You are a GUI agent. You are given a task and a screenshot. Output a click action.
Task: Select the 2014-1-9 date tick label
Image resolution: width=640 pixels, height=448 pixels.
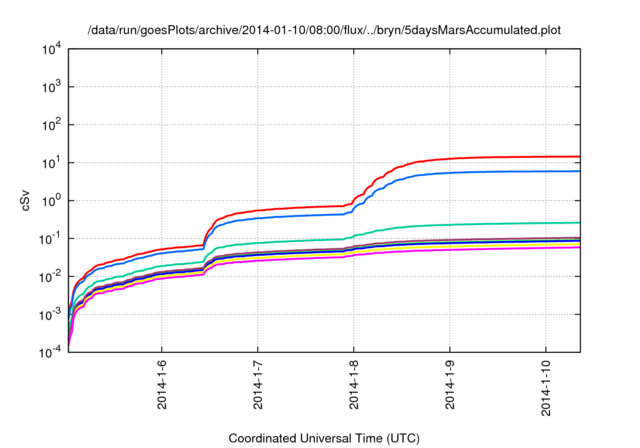point(449,384)
